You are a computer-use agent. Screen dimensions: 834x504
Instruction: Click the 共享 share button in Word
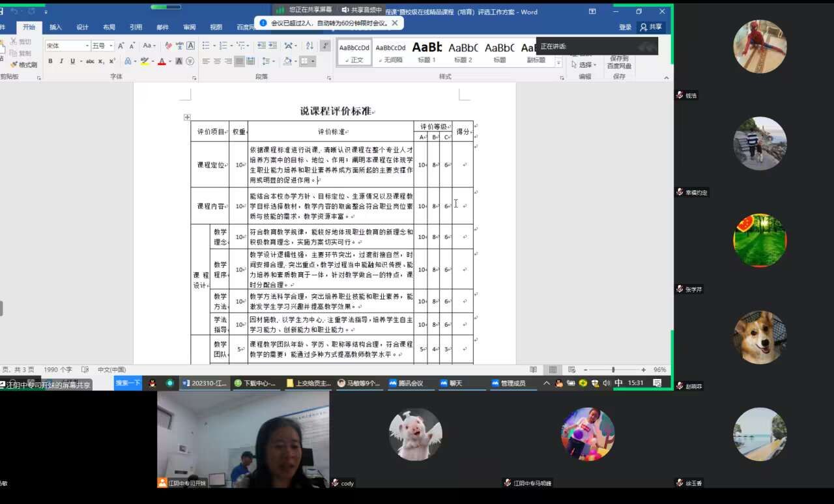pos(650,27)
